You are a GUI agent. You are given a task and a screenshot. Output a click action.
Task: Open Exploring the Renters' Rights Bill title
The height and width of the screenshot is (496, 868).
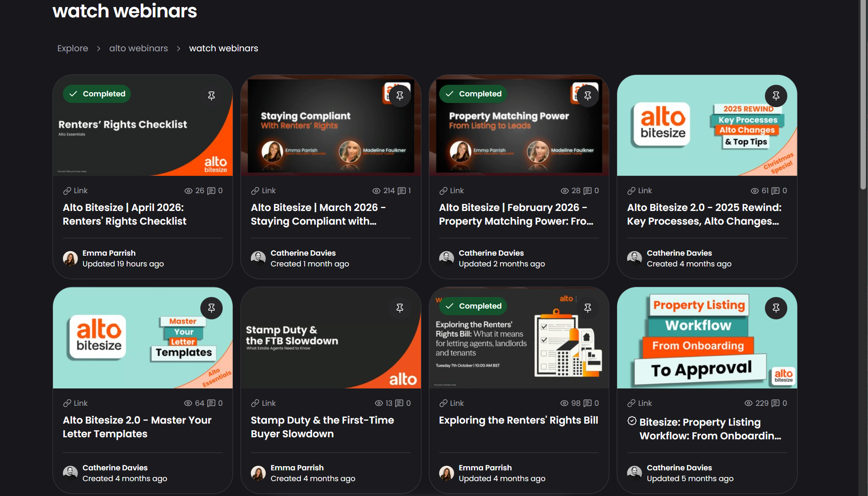coord(519,420)
